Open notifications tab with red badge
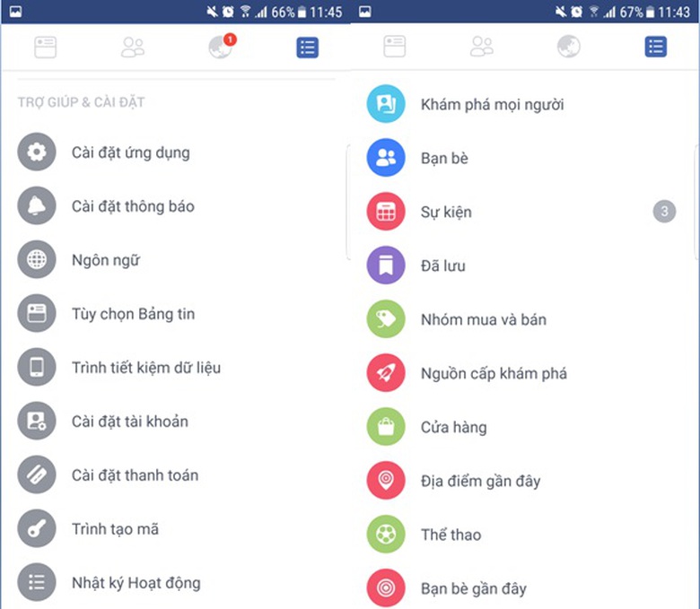This screenshot has width=700, height=609. click(222, 47)
